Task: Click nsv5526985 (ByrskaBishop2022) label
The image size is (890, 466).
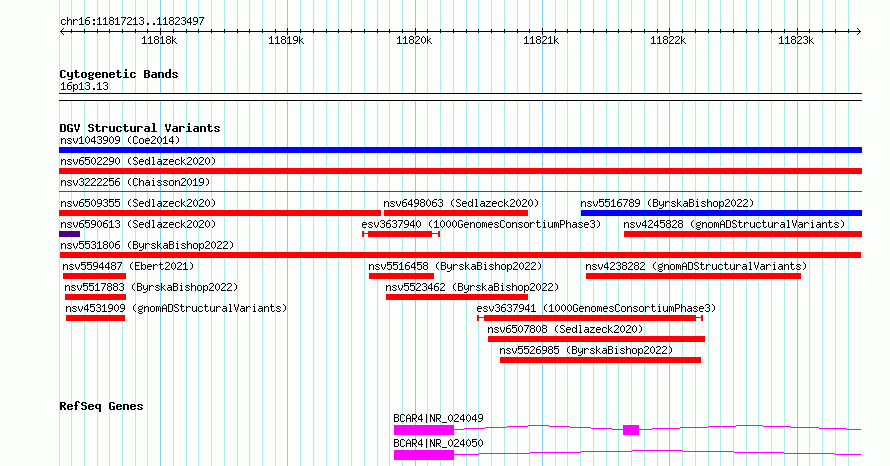Action: tap(586, 350)
